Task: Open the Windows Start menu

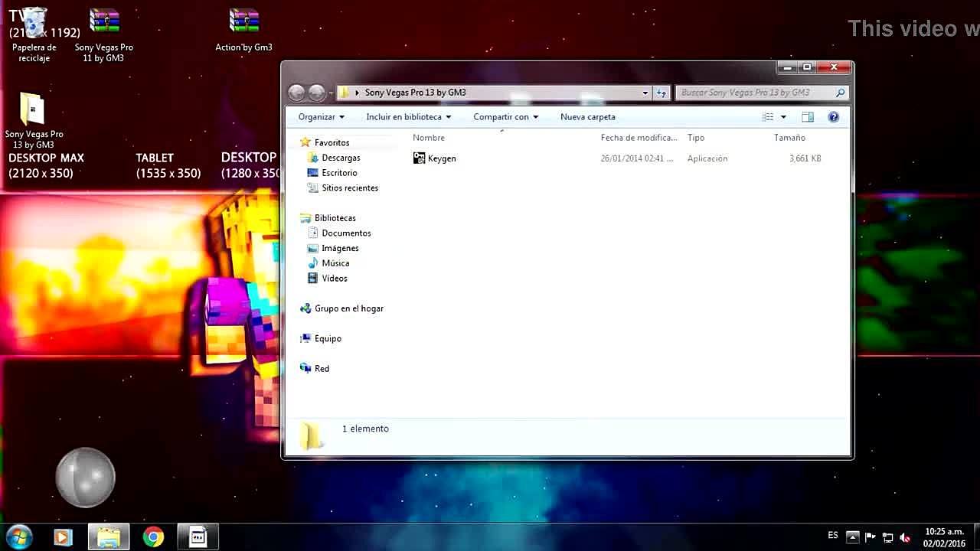Action: [x=18, y=536]
